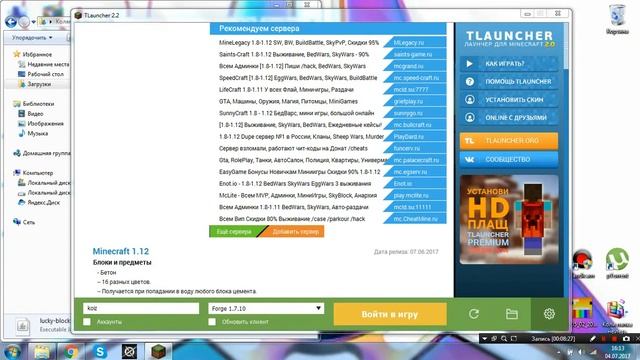Open ONLINE С ДРУЗЬЯМИ sidebar item
Viewport: 640px width, 360px height.
[x=509, y=118]
